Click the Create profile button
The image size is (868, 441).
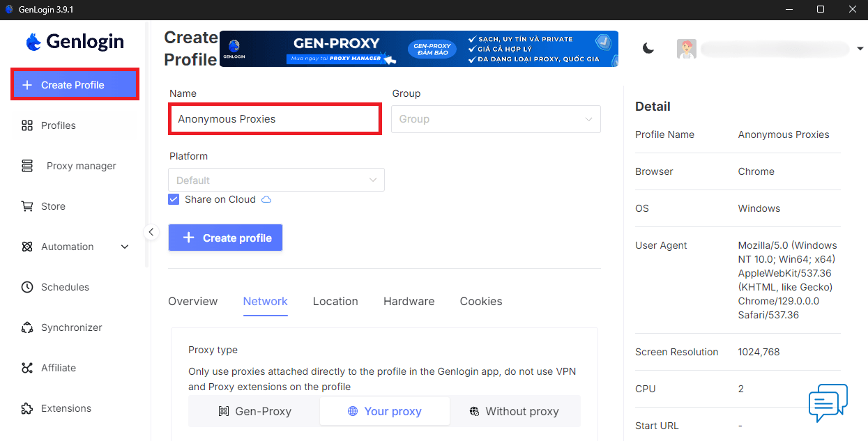(225, 238)
